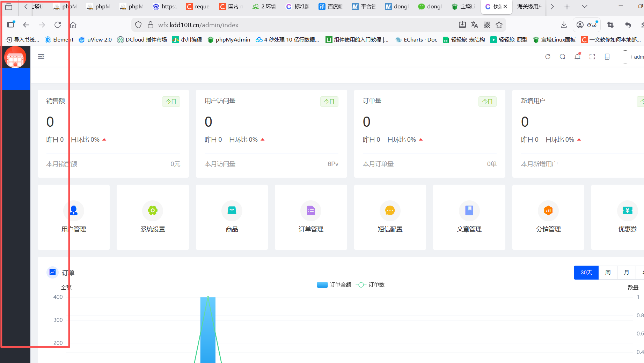644x363 pixels.
Task: Open the notification bell icon
Action: [x=577, y=57]
